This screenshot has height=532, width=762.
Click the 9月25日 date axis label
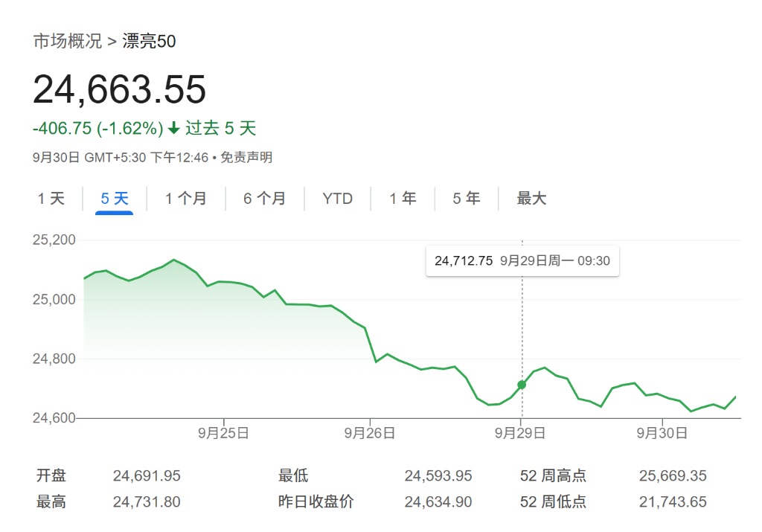(223, 433)
